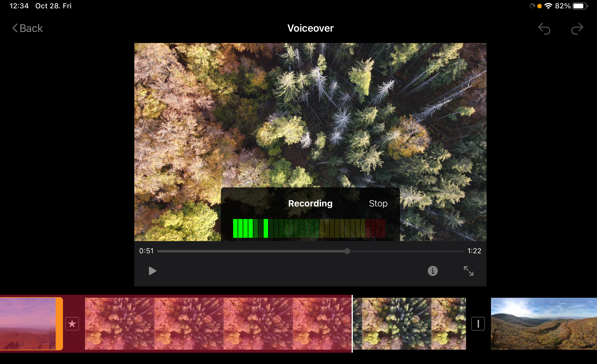597x364 pixels.
Task: Select the red-tinted recording forest clip
Action: (x=218, y=324)
